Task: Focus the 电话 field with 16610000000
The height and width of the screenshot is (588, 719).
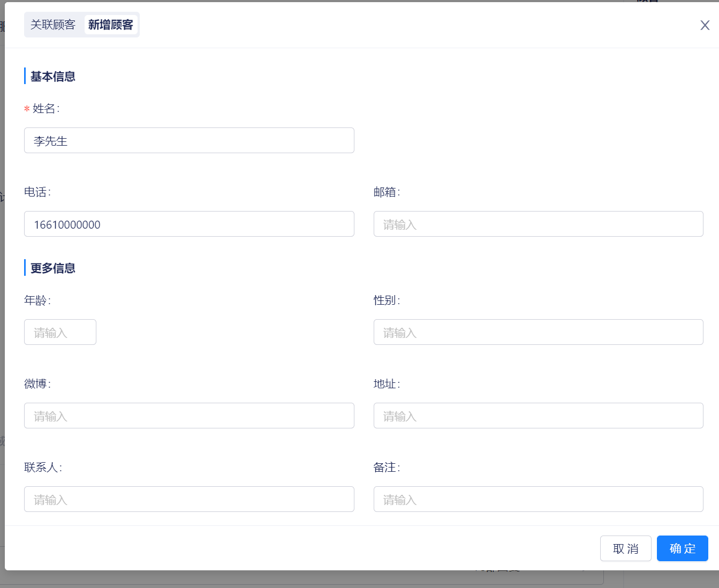Action: [x=189, y=224]
